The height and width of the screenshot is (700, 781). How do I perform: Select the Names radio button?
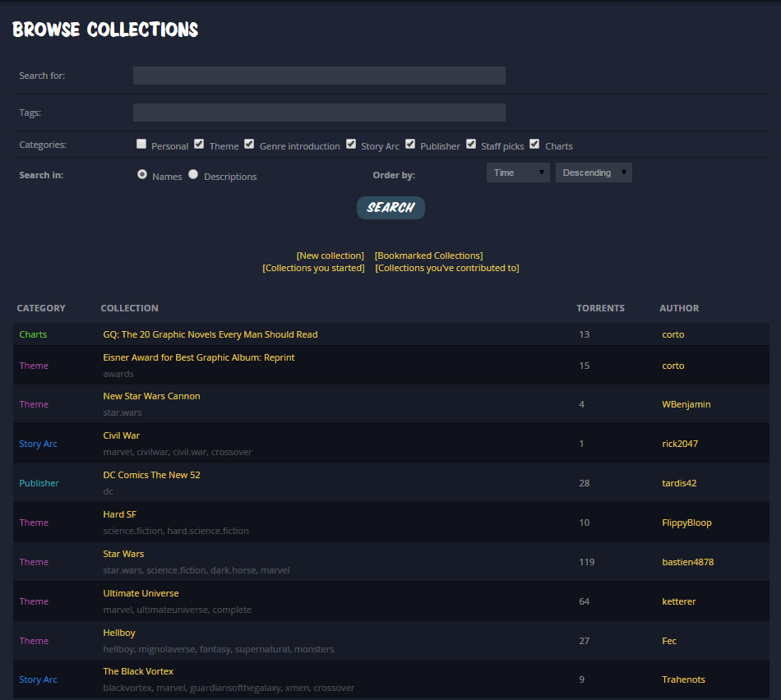click(142, 174)
